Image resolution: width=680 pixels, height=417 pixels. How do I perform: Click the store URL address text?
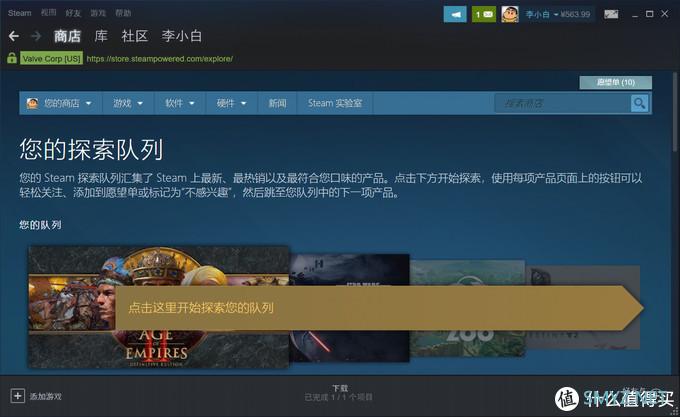pyautogui.click(x=160, y=59)
